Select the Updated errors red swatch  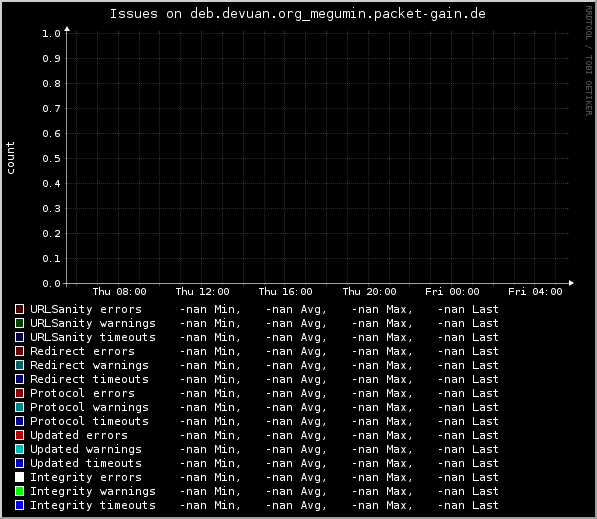(19, 435)
